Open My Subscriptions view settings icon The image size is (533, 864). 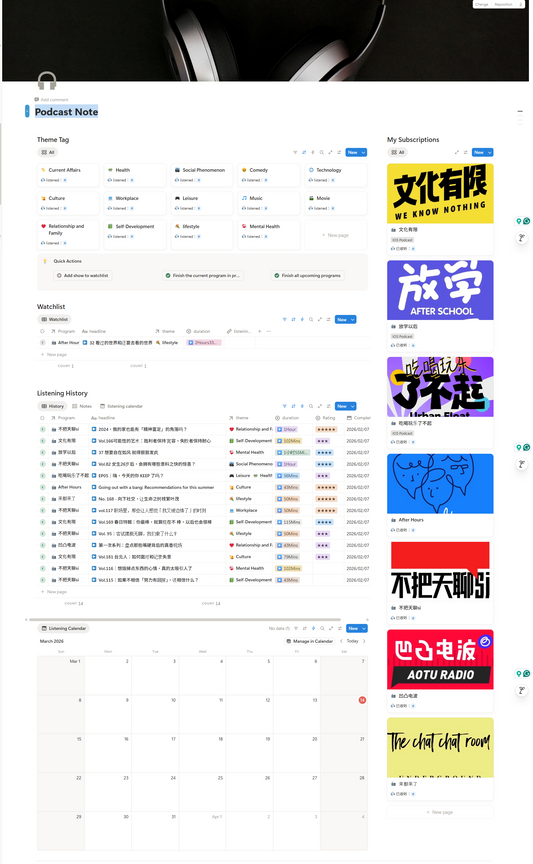465,153
